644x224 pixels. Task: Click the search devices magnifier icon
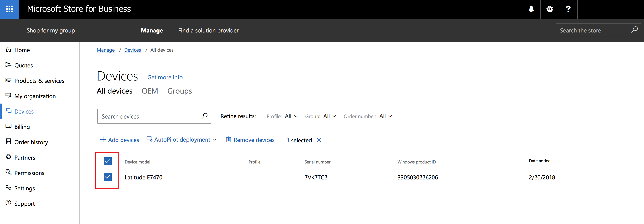point(204,116)
